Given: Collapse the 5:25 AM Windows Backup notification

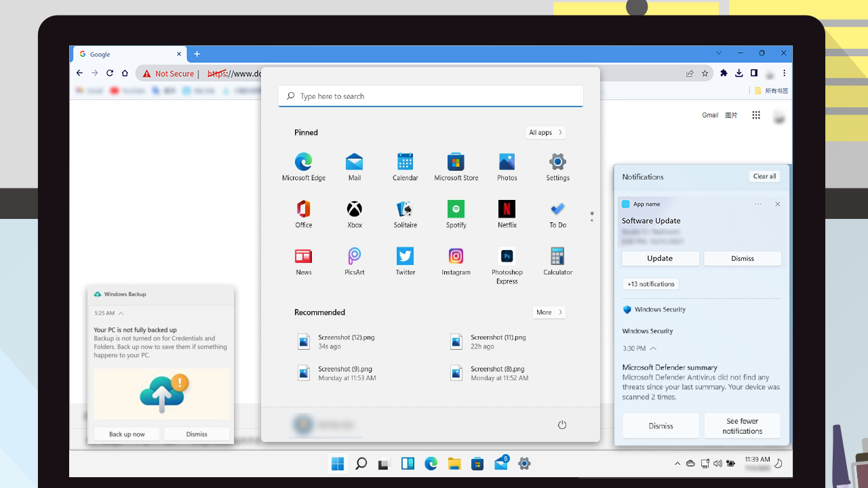Looking at the screenshot, I should [121, 313].
